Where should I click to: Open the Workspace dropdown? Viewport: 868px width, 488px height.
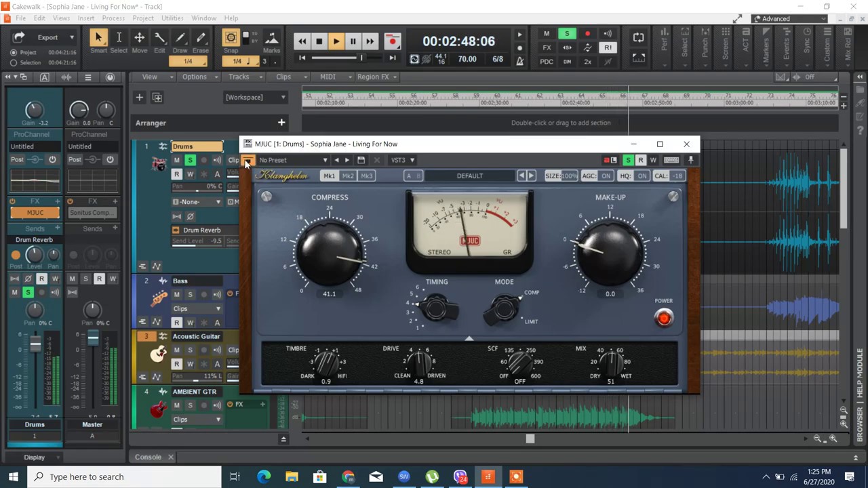(256, 98)
